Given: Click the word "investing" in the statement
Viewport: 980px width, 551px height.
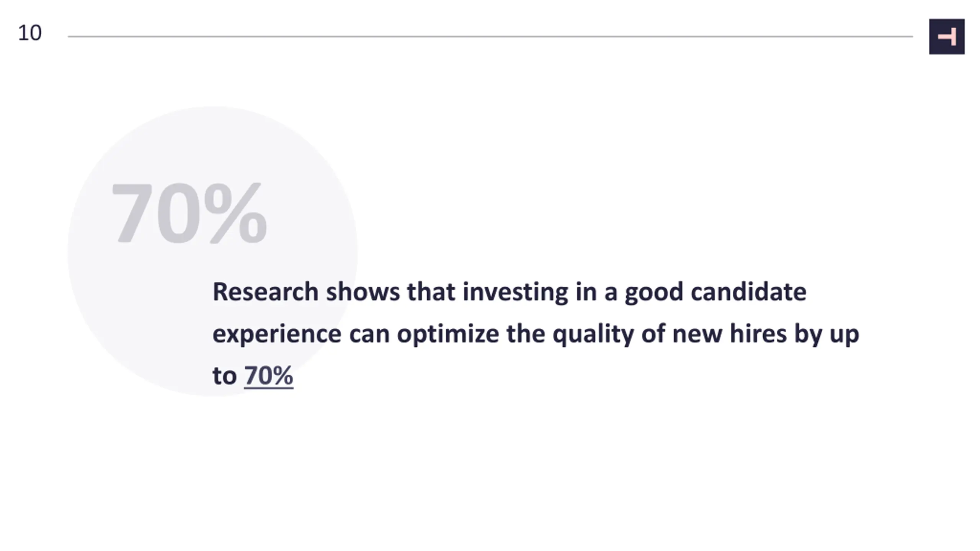Looking at the screenshot, I should pyautogui.click(x=515, y=293).
